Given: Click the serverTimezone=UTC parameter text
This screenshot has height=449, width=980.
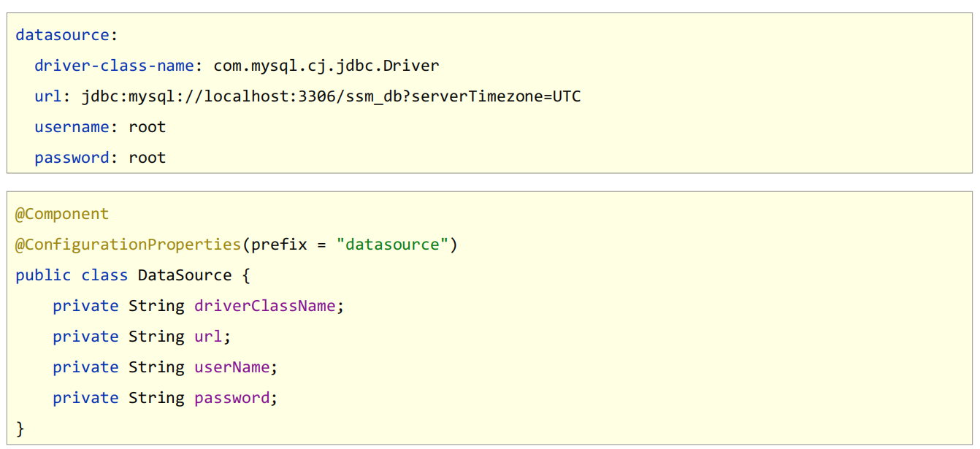Looking at the screenshot, I should 496,96.
